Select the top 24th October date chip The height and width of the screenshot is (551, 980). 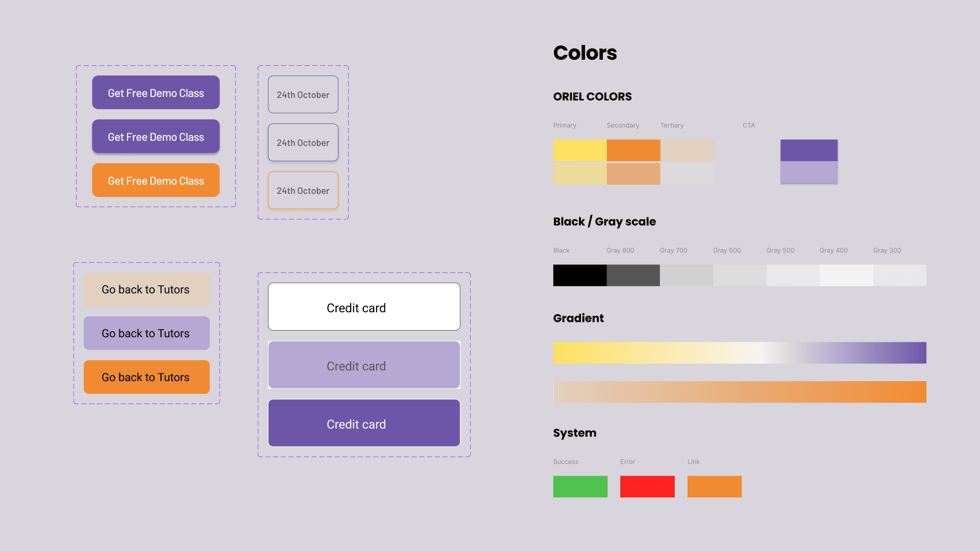(x=303, y=94)
